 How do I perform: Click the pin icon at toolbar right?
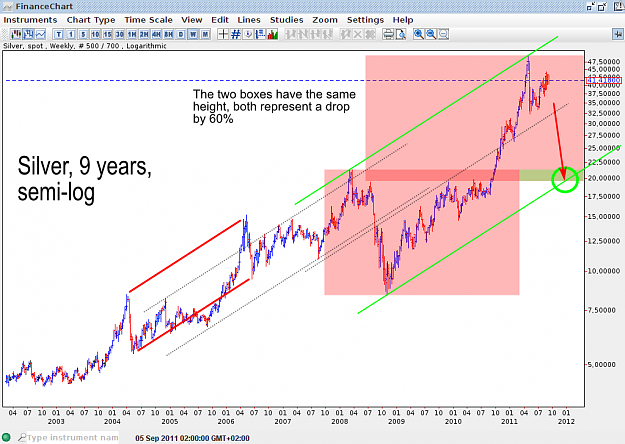(x=618, y=35)
